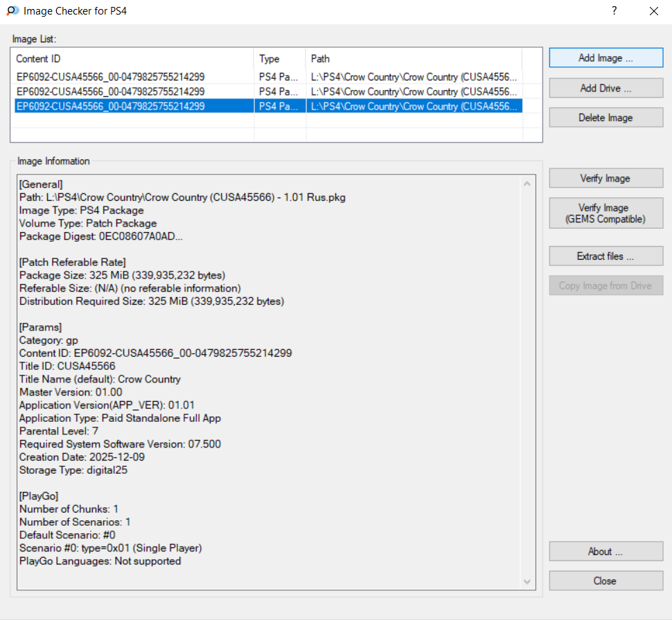Viewport: 672px width, 620px height.
Task: Click the scroll up arrow in Image Information
Action: point(528,184)
